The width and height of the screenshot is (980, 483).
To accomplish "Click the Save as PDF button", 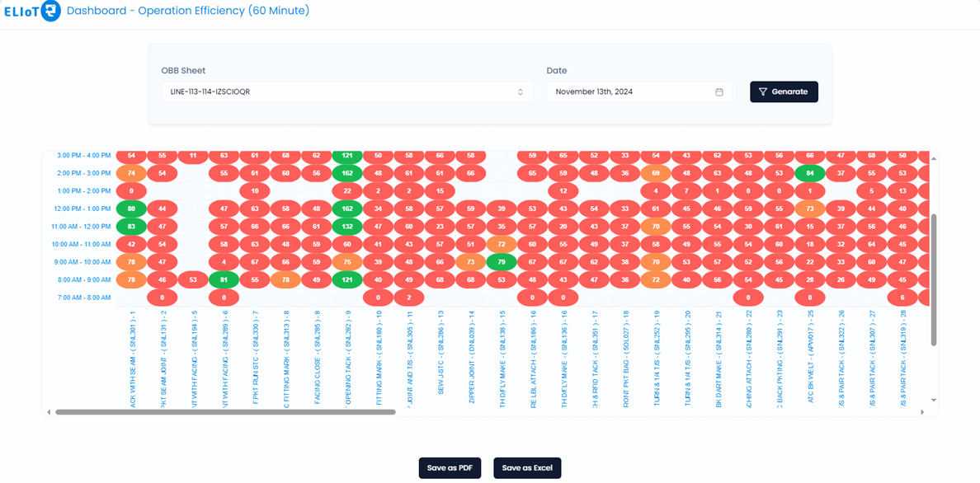I will [450, 467].
